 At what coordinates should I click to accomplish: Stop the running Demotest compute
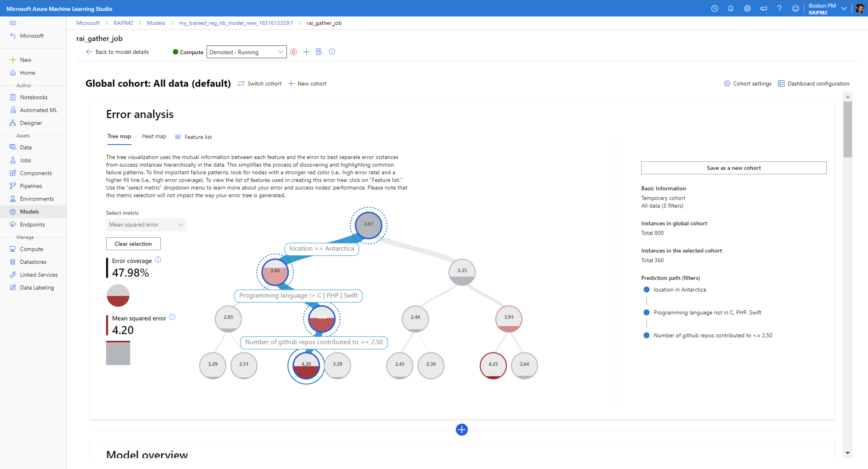click(293, 52)
